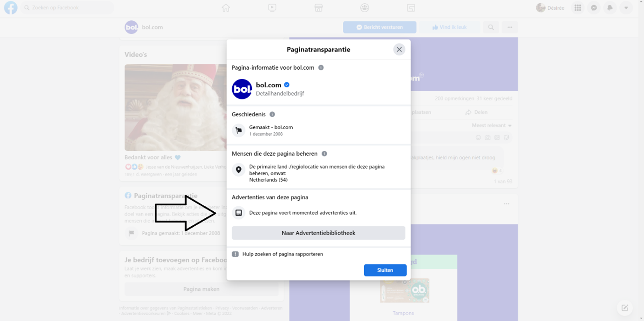Click info icon next to Geschiedenis
The width and height of the screenshot is (644, 321).
click(x=272, y=114)
